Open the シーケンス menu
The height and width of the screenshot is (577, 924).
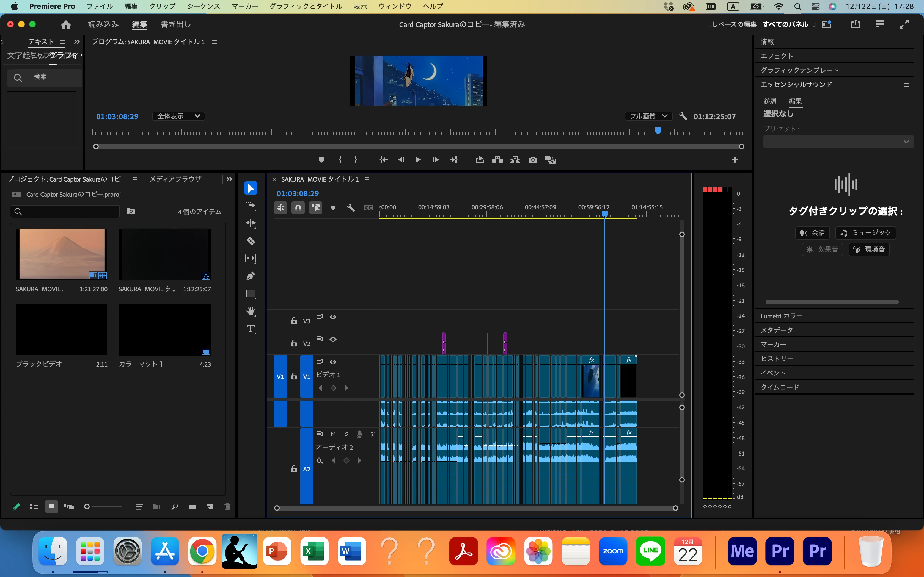tap(204, 6)
